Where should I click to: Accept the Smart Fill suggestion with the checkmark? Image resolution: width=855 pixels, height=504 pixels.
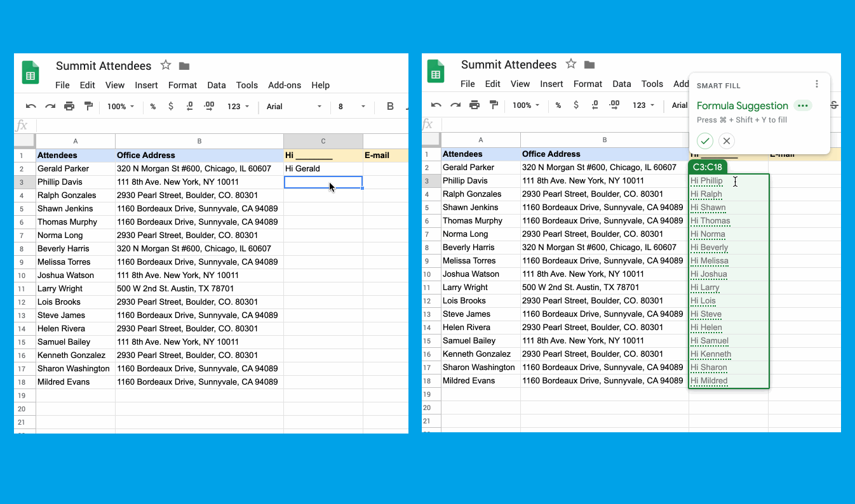pos(705,141)
